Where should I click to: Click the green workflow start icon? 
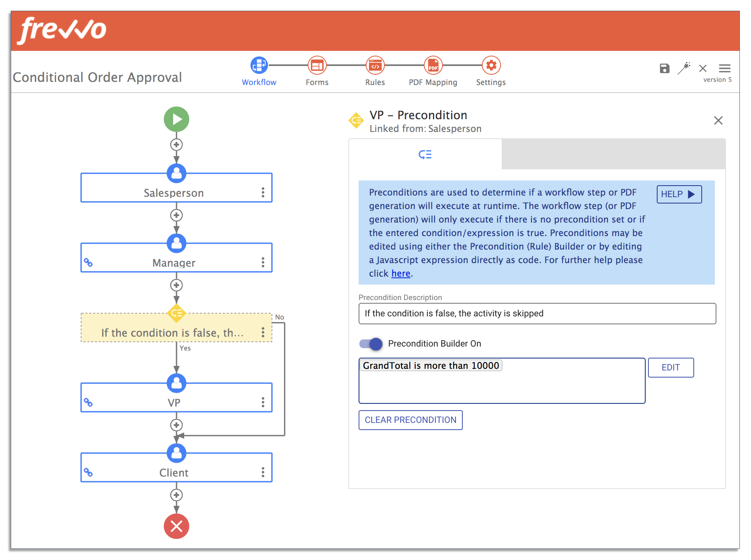(177, 119)
